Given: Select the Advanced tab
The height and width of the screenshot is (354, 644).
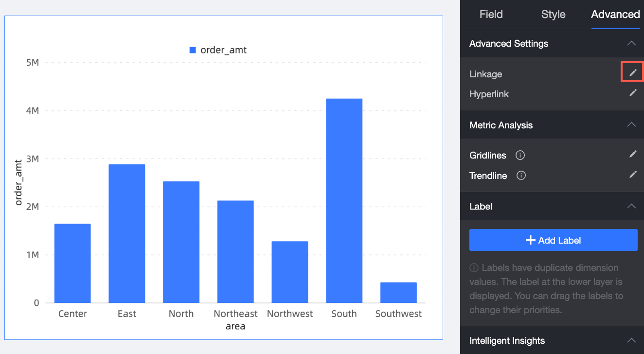Looking at the screenshot, I should pyautogui.click(x=615, y=14).
